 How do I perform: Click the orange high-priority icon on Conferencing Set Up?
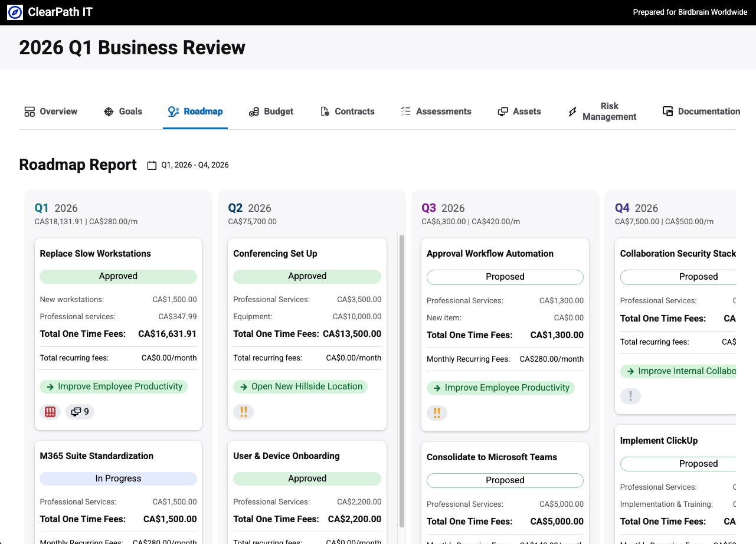[x=243, y=411]
